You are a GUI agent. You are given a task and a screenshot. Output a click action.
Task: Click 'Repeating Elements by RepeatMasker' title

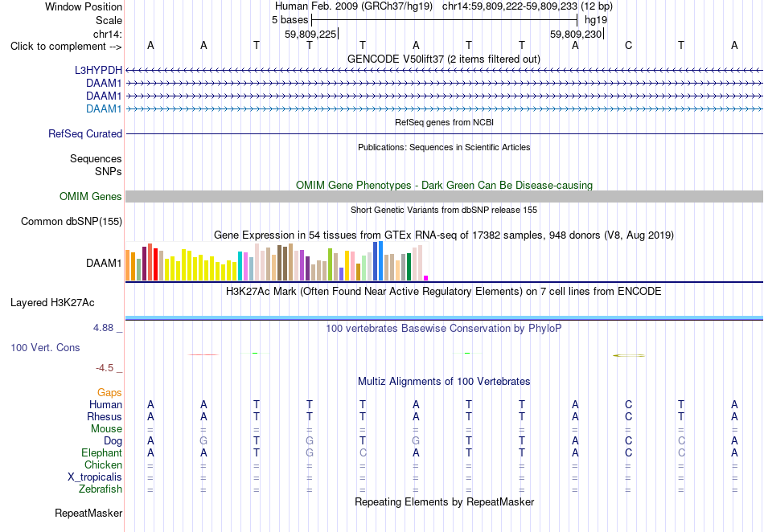(444, 501)
